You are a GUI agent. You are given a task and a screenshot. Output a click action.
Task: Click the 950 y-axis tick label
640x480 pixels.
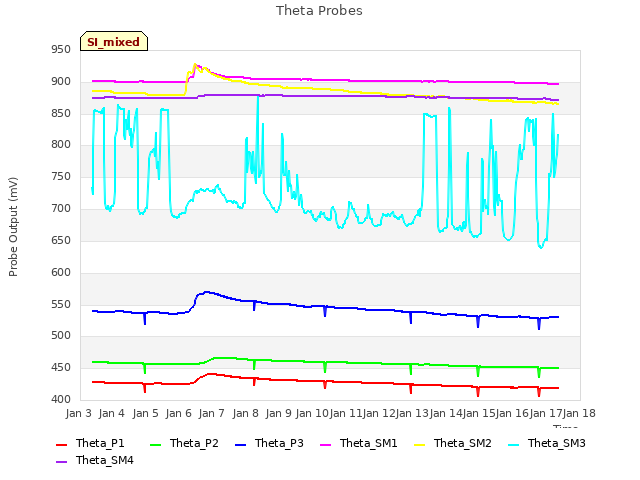tap(61, 50)
